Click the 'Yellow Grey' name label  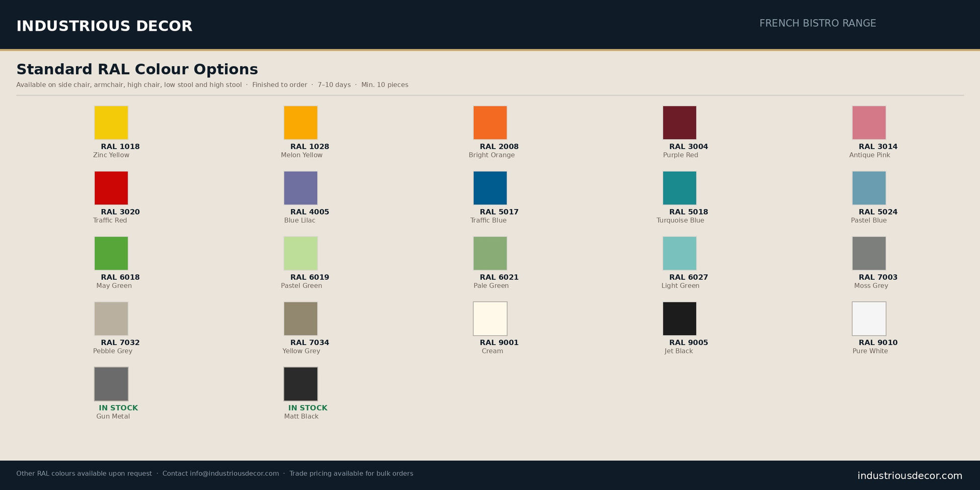[301, 351]
